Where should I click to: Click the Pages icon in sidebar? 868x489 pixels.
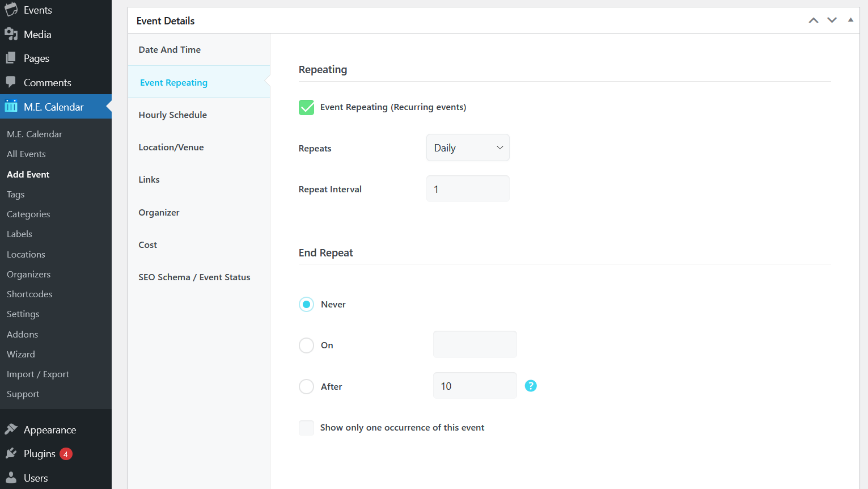11,58
